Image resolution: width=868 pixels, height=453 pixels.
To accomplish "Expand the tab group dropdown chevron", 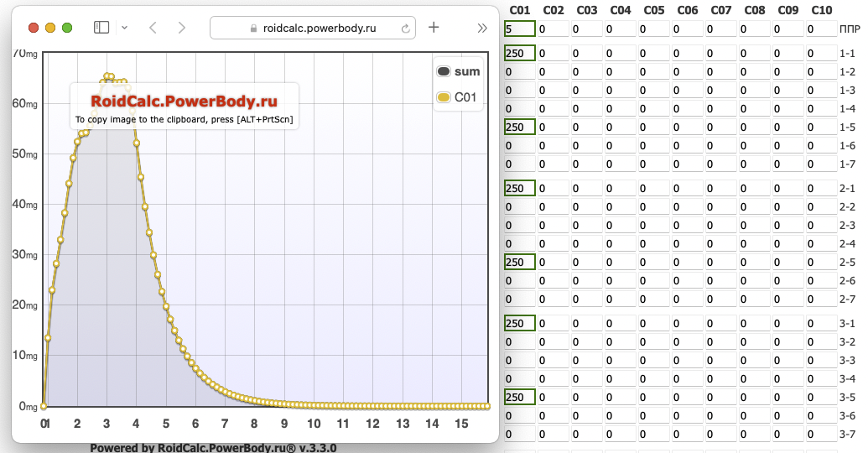I will (x=124, y=28).
